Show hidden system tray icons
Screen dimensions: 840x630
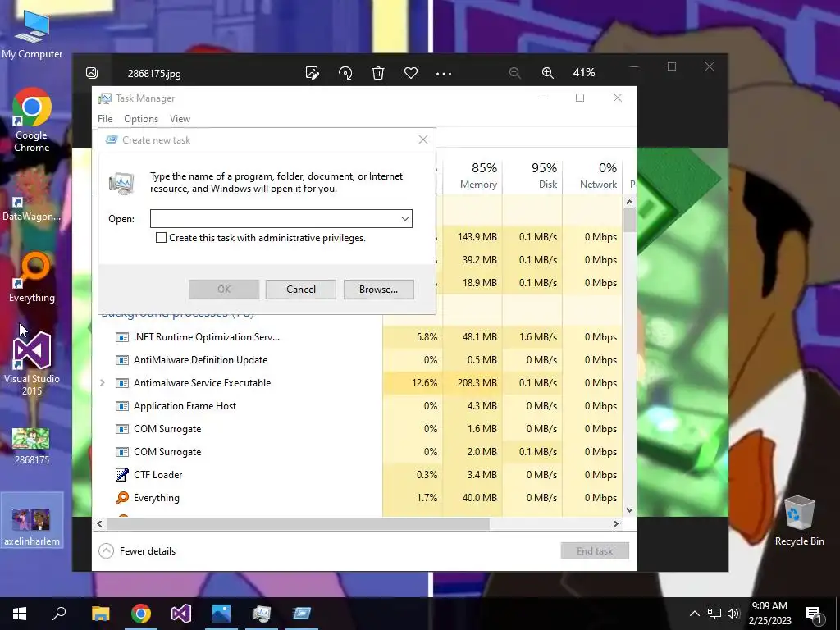pyautogui.click(x=694, y=614)
